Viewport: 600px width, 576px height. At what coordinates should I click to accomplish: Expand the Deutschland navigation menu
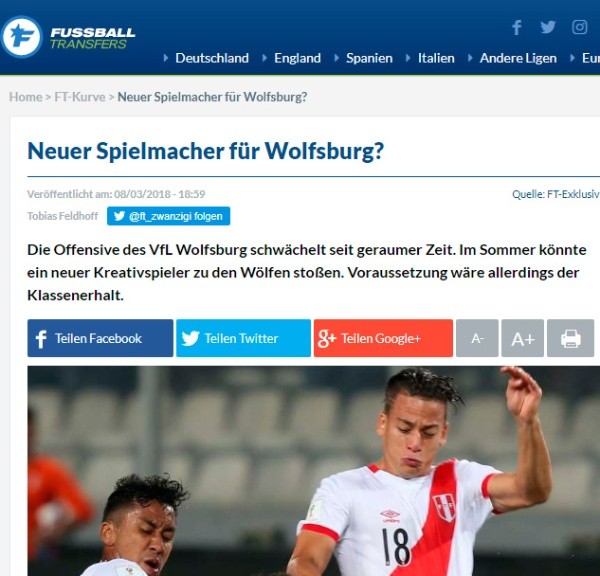[212, 58]
